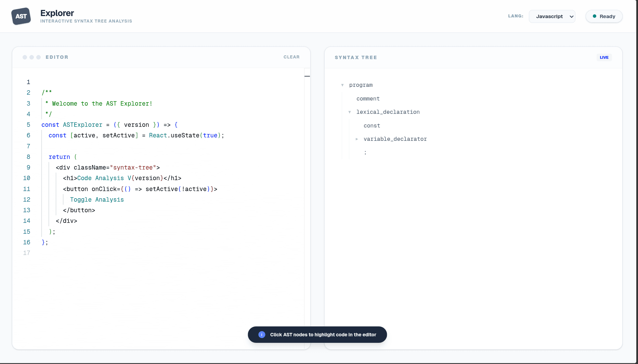Expand the variable_declarator node
Image resolution: width=638 pixels, height=364 pixels.
click(x=357, y=139)
